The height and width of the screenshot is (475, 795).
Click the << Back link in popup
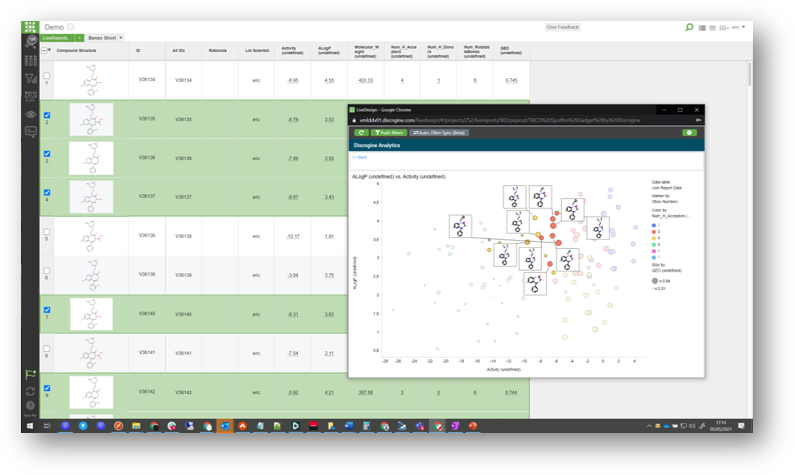[359, 157]
